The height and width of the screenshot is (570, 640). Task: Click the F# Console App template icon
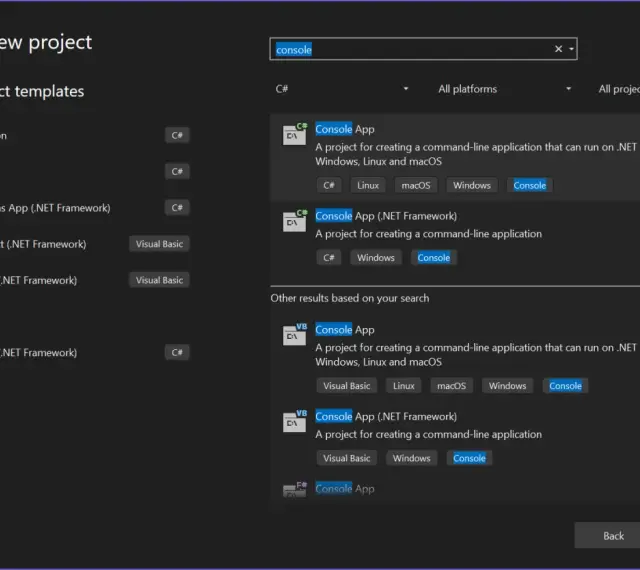click(x=295, y=489)
